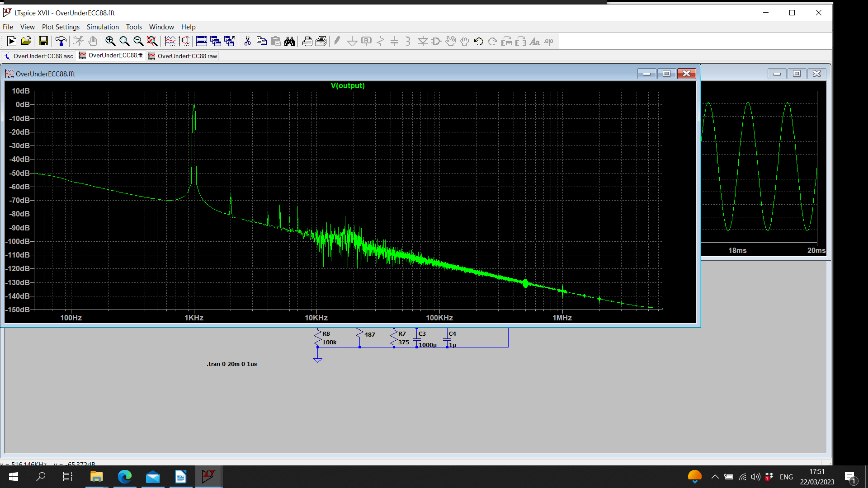The image size is (868, 488).
Task: Save the file with the floppy disk icon
Action: (43, 42)
